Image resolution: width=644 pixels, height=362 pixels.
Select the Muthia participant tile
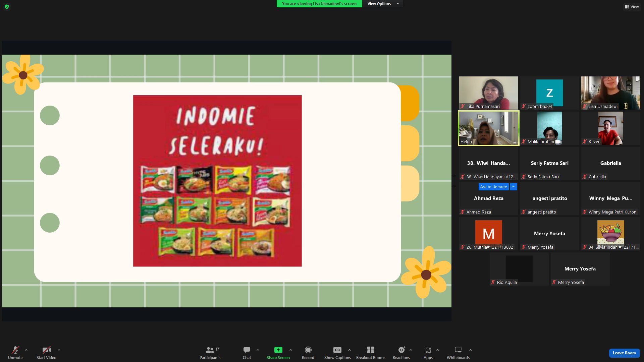point(489,234)
